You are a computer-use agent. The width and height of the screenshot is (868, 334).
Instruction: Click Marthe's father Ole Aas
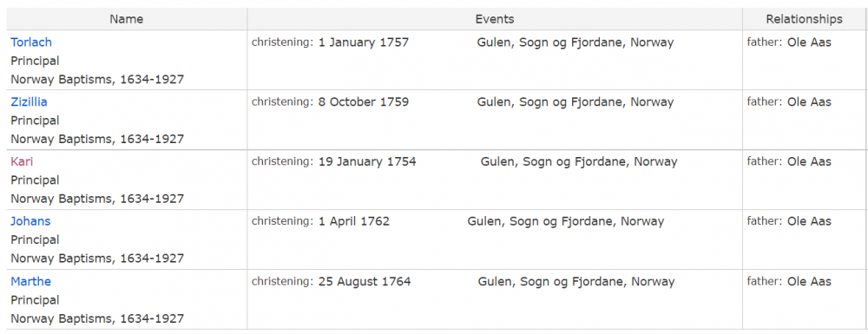coord(809,281)
